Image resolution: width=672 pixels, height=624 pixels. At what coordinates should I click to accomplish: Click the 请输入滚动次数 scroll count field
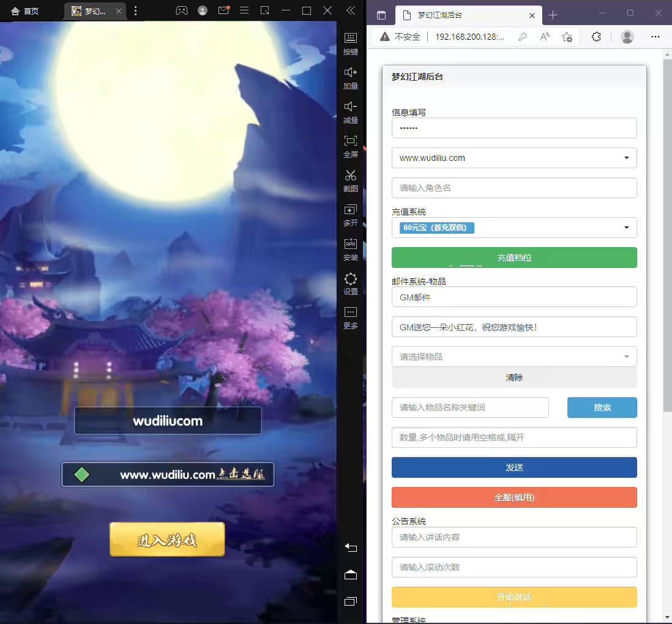click(514, 567)
